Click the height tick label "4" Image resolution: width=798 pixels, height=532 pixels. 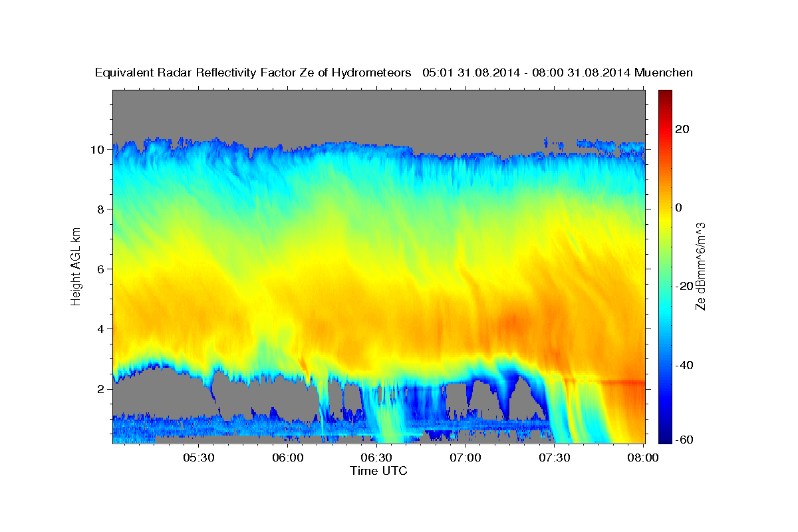[x=102, y=329]
